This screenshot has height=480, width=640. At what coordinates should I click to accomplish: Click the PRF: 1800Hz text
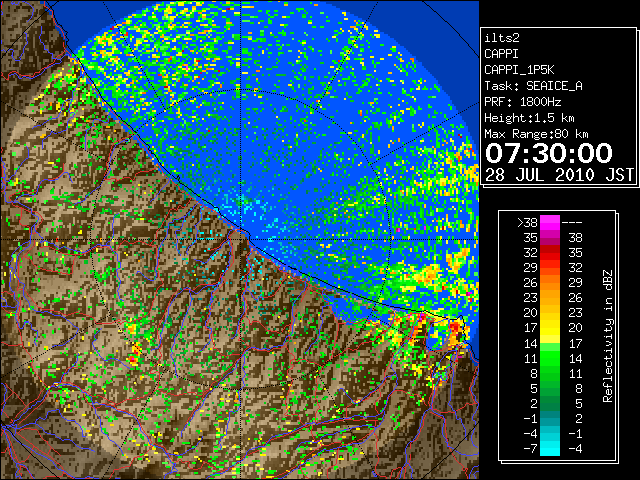(x=522, y=102)
